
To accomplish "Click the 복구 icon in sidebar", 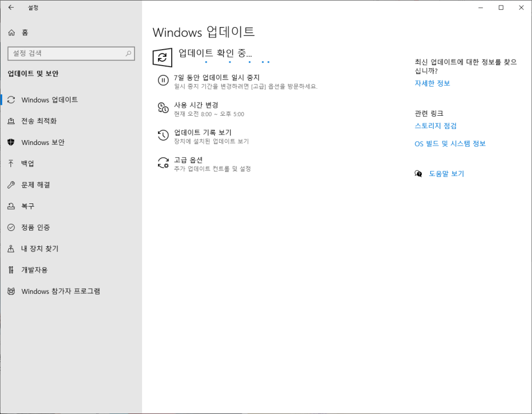I will (x=11, y=206).
